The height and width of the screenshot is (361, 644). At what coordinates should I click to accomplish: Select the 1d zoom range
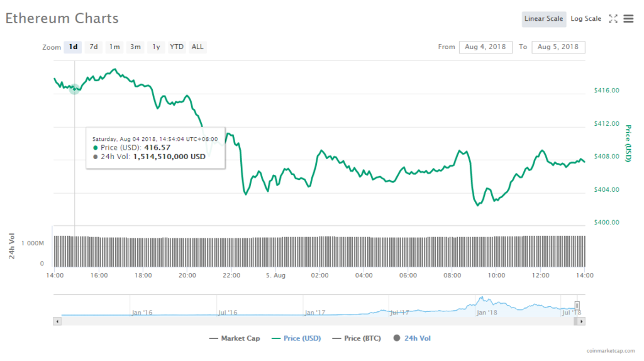pyautogui.click(x=74, y=47)
